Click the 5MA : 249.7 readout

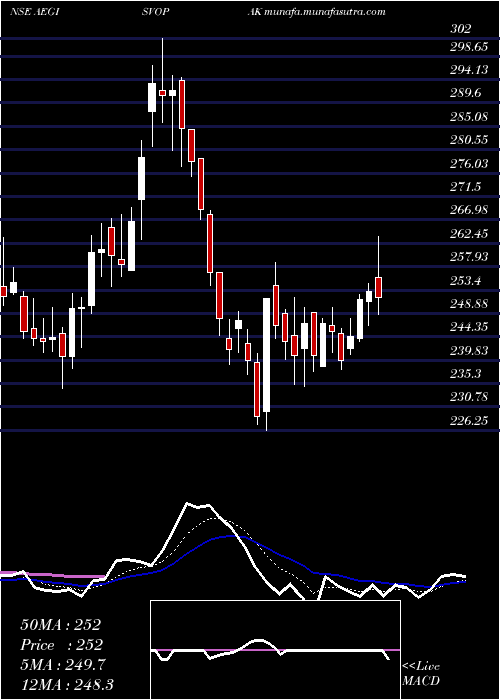coord(62,665)
